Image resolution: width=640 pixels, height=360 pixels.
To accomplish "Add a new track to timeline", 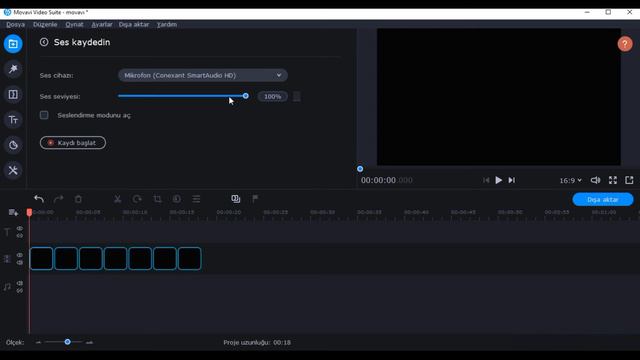I will (13, 212).
